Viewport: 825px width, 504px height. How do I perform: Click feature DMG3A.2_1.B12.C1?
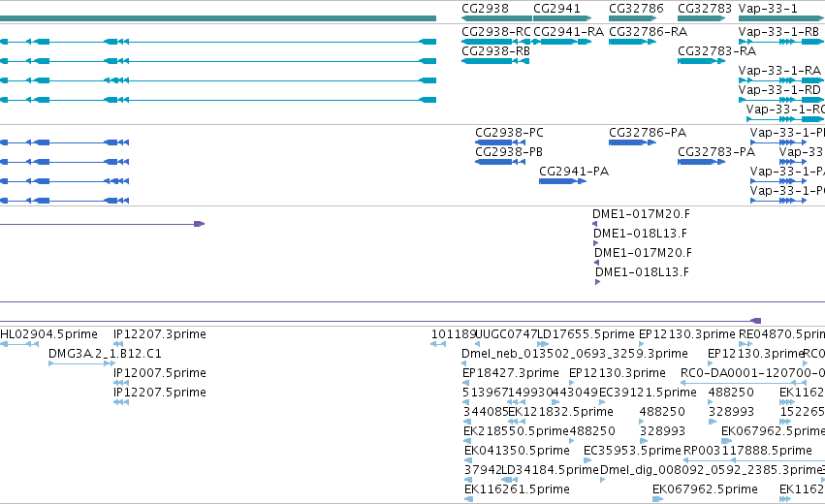(x=105, y=354)
